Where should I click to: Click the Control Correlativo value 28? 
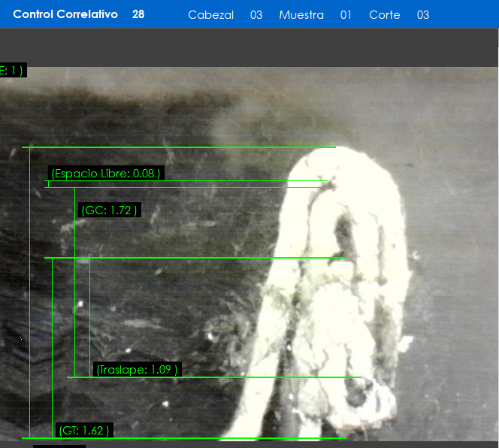[x=138, y=14]
